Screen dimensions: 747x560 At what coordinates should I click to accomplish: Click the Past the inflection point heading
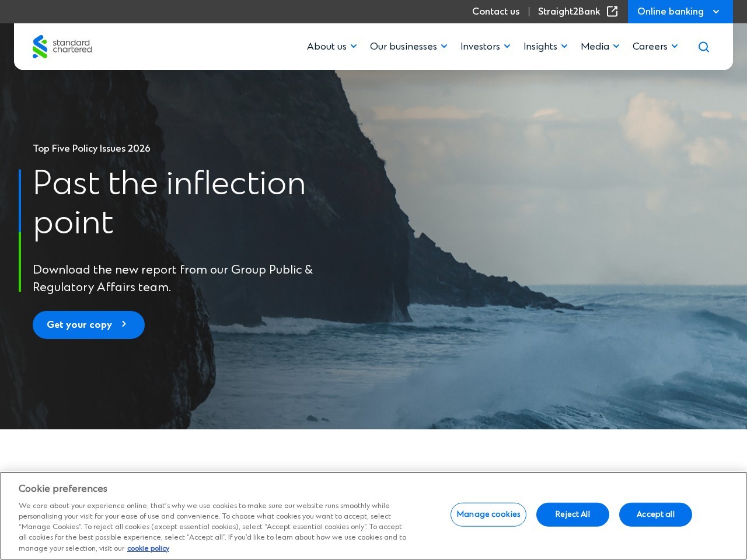(x=169, y=202)
